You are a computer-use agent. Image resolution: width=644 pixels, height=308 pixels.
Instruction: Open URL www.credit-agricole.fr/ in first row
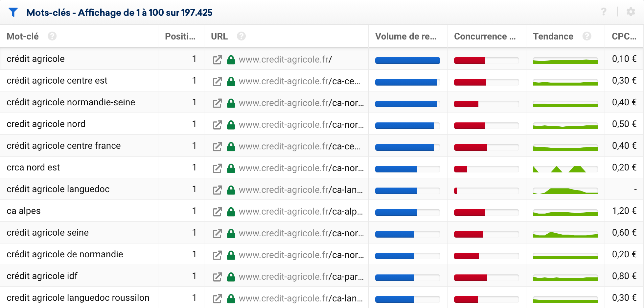(x=285, y=60)
